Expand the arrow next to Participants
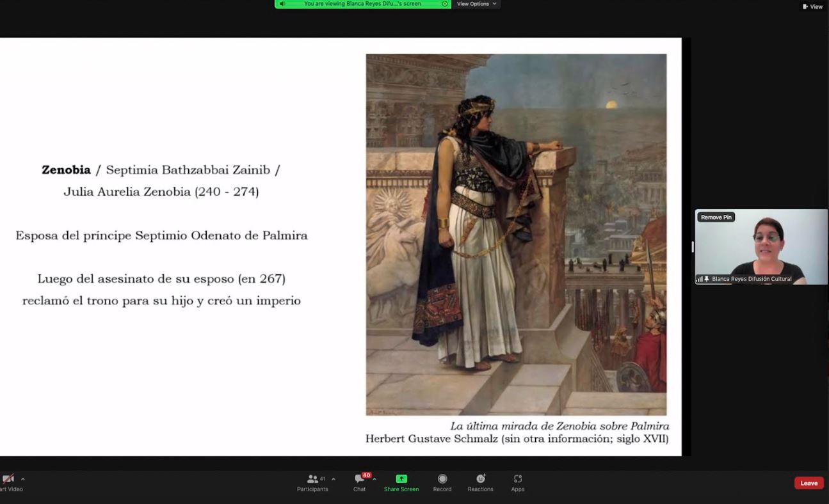Screen dimensions: 829x504 point(334,479)
